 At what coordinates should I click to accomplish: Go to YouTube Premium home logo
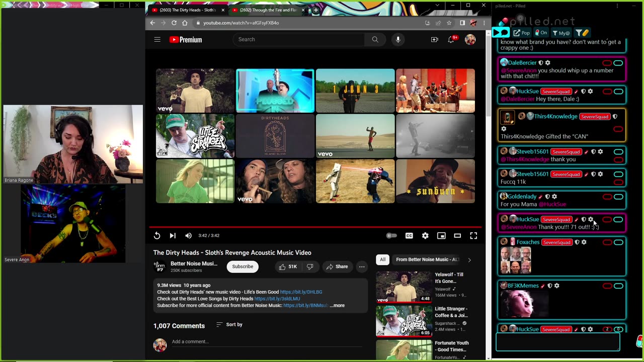click(x=186, y=40)
